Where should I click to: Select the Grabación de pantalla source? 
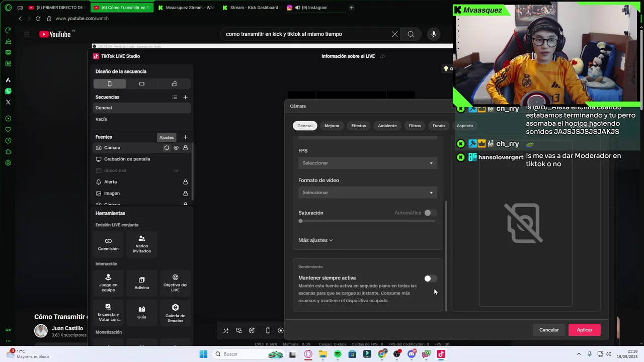click(x=127, y=159)
